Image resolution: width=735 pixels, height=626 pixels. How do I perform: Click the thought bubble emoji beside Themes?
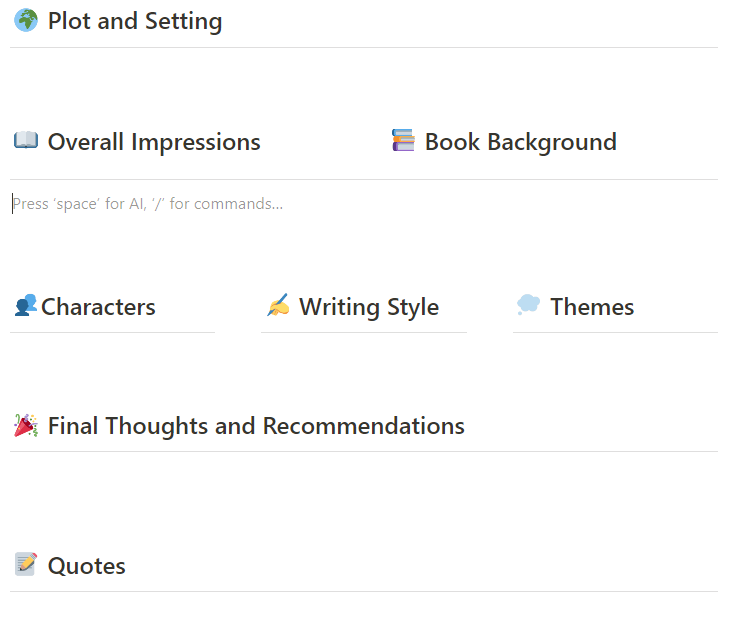pyautogui.click(x=529, y=306)
